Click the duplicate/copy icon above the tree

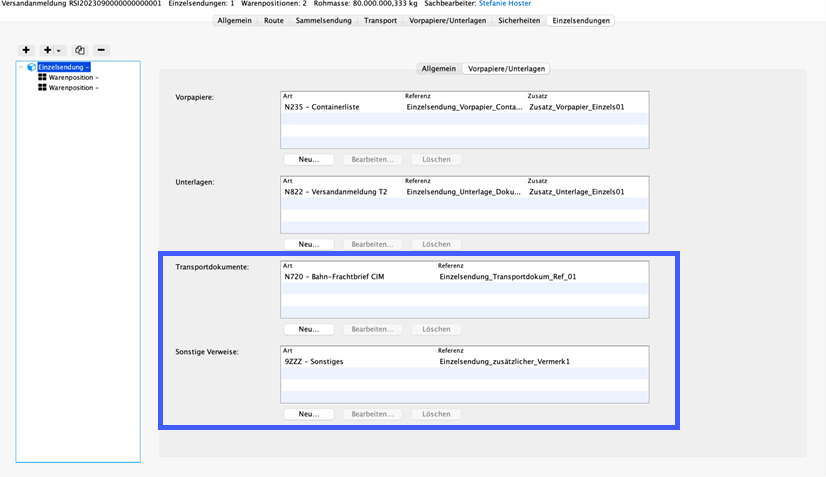tap(79, 50)
